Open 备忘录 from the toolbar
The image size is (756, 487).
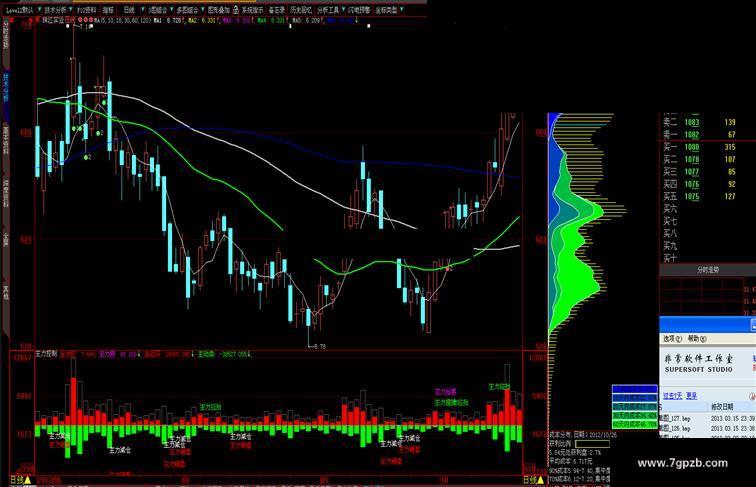[x=277, y=9]
